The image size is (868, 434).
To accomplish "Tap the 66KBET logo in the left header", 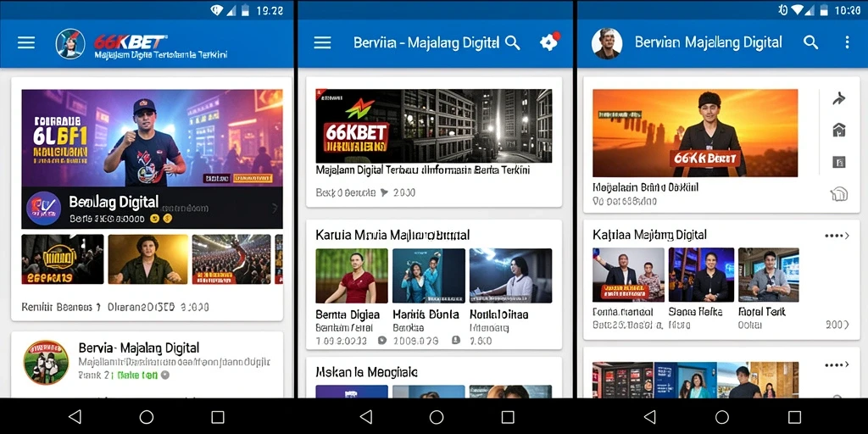I will coord(130,42).
